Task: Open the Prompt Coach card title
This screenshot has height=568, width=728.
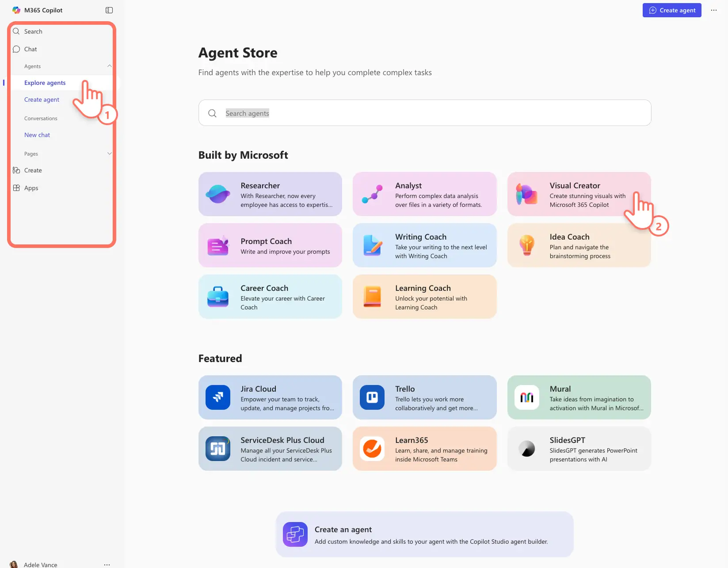Action: click(266, 241)
